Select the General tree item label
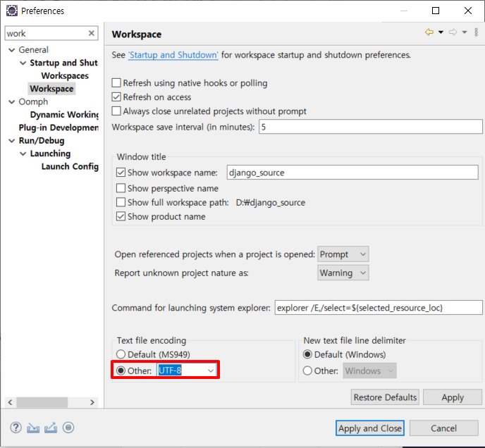Viewport: 485px width, 448px height. pos(33,50)
